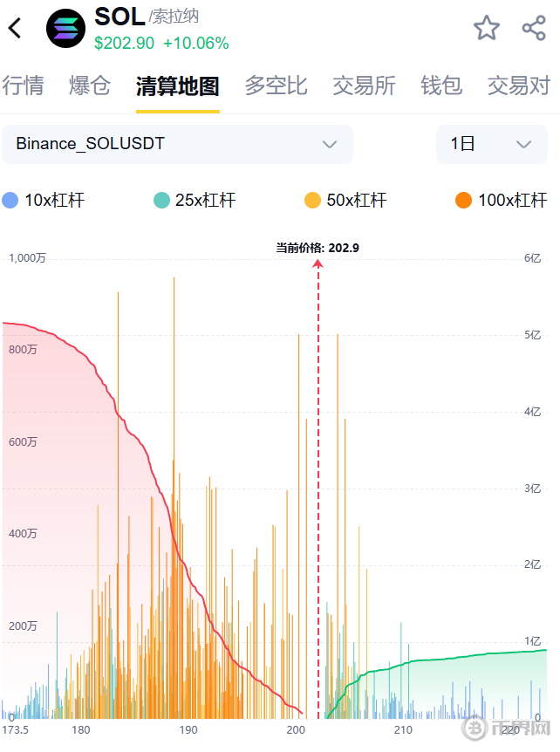The image size is (560, 752).
Task: Open the share icon
Action: point(534,28)
